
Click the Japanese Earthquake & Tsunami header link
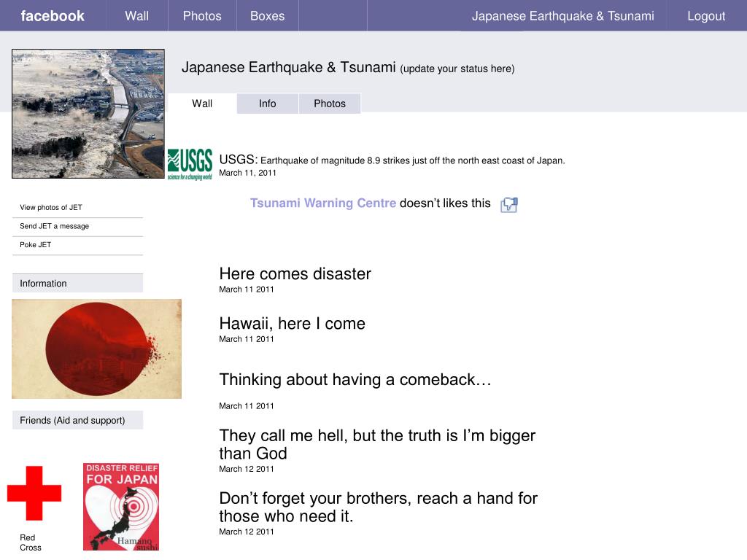pyautogui.click(x=562, y=16)
